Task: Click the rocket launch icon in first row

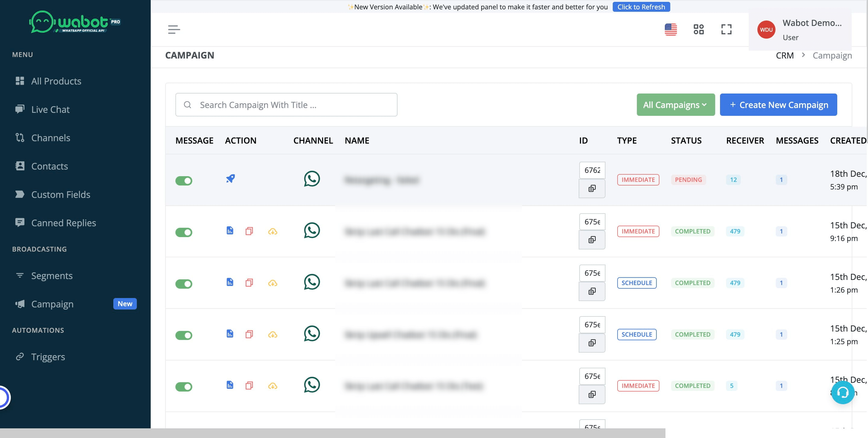Action: [231, 178]
